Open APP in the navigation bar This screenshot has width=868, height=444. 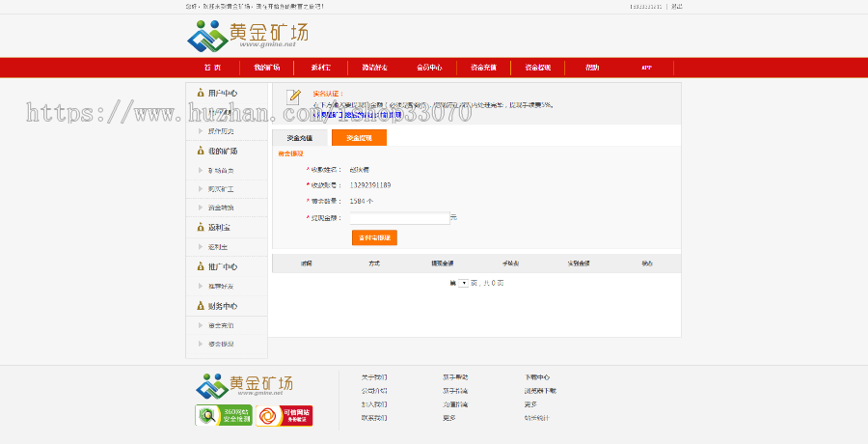(x=646, y=68)
